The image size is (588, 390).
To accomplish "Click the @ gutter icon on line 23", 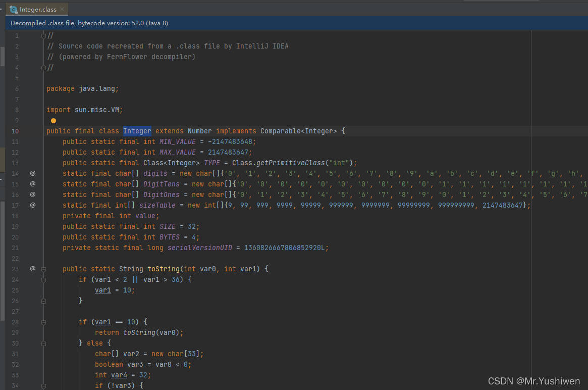I will click(x=33, y=269).
